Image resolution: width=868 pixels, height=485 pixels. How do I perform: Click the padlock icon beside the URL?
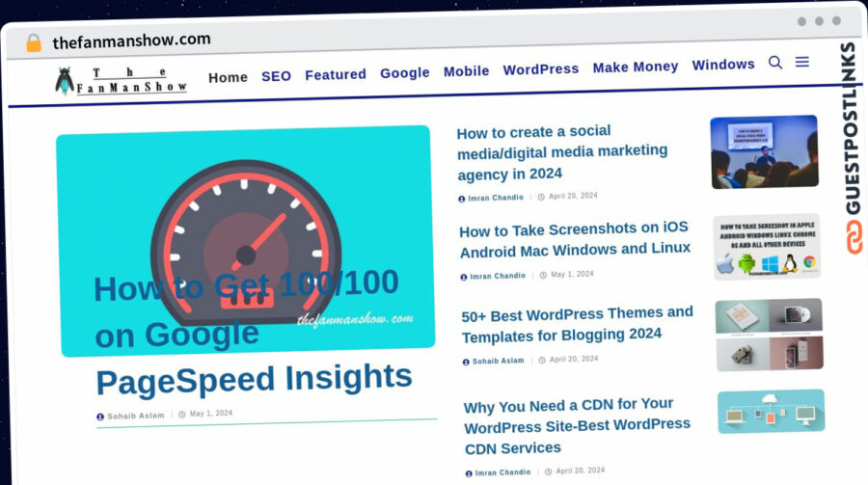point(34,42)
